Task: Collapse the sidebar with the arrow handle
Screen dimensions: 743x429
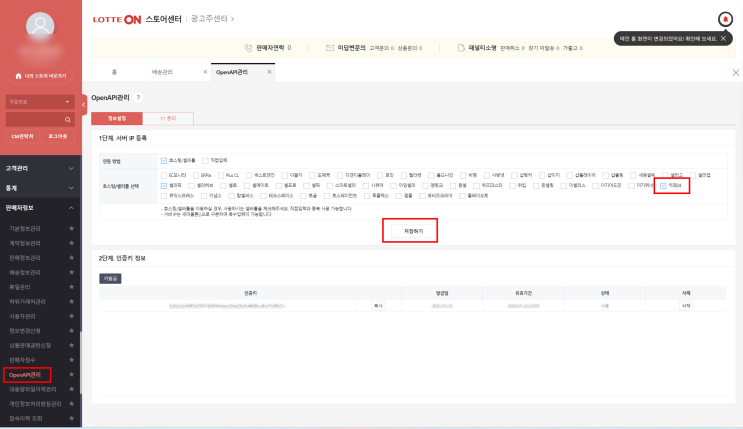Action: pos(83,105)
